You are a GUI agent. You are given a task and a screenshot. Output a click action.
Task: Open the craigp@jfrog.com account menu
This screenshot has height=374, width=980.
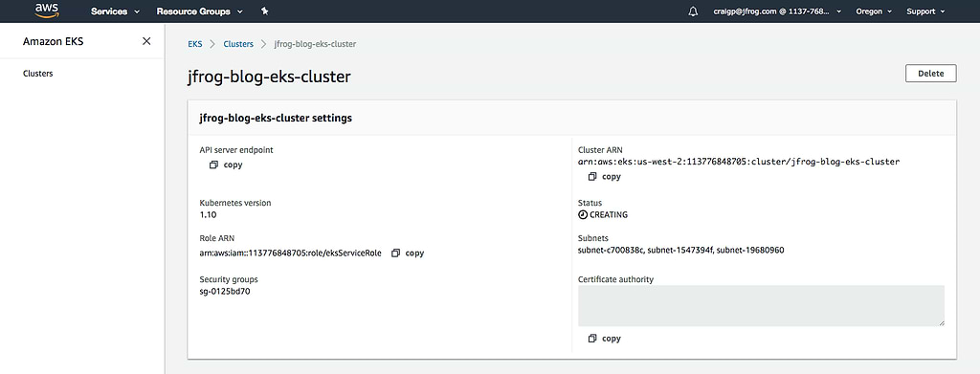click(x=777, y=11)
